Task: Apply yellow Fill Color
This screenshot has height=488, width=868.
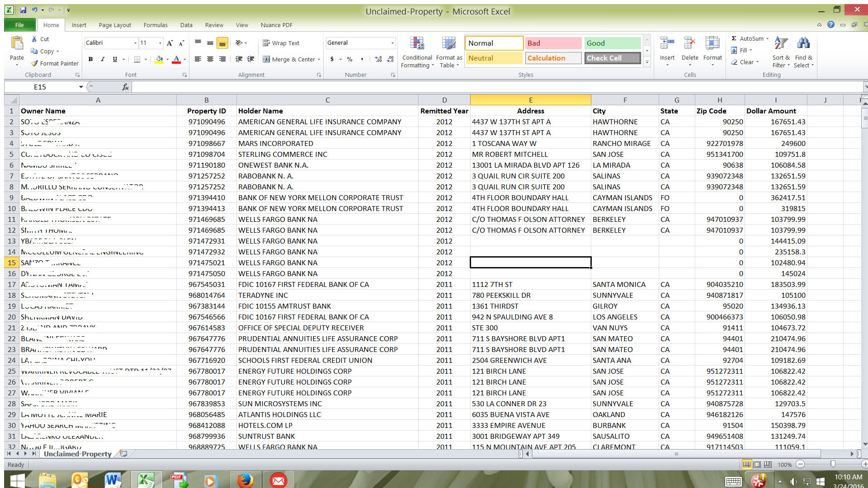Action: (159, 59)
